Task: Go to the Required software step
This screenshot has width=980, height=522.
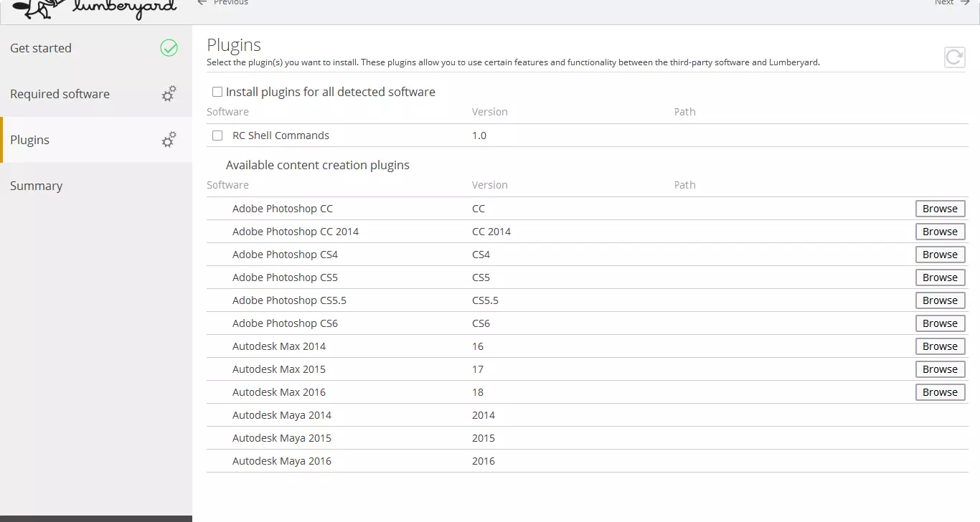Action: point(60,94)
